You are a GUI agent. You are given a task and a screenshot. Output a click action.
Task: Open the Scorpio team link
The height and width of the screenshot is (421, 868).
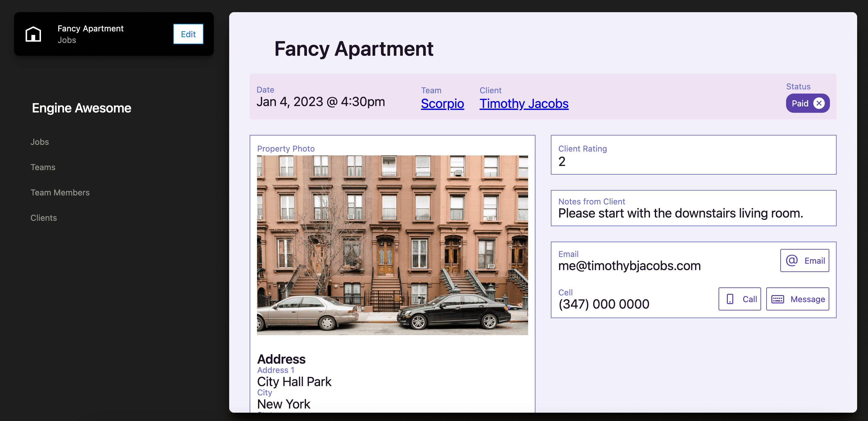click(x=442, y=103)
